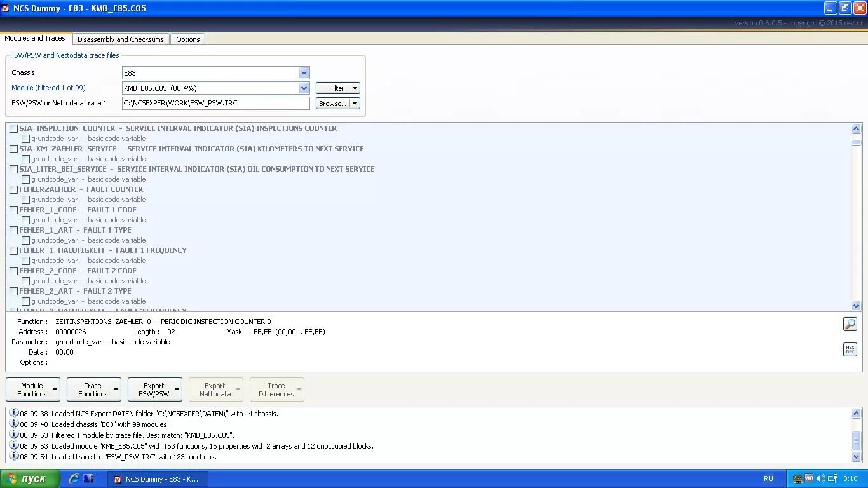The image size is (868, 488).
Task: Click the VM tray icon
Action: [x=809, y=478]
